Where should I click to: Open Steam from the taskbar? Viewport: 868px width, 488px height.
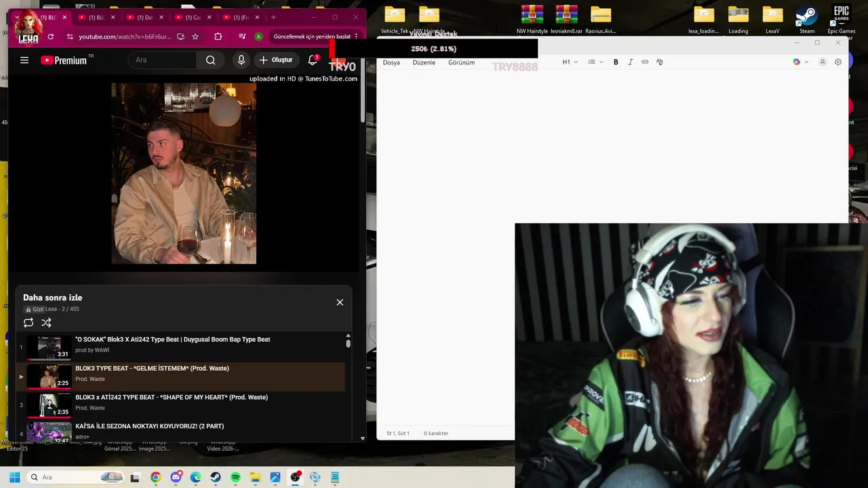(x=216, y=477)
